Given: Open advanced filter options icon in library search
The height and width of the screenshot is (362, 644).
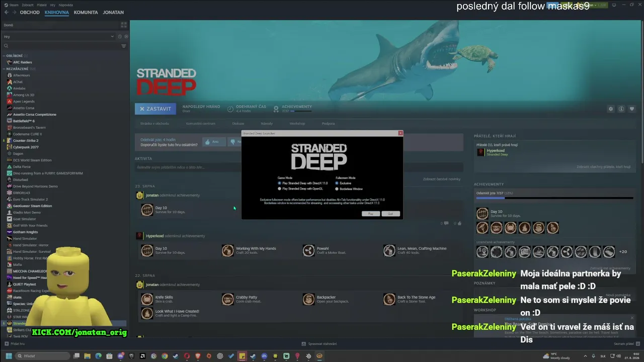Looking at the screenshot, I should (124, 46).
